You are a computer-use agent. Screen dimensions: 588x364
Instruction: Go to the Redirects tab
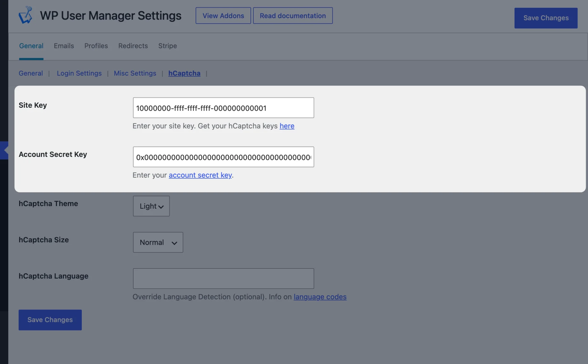tap(133, 46)
